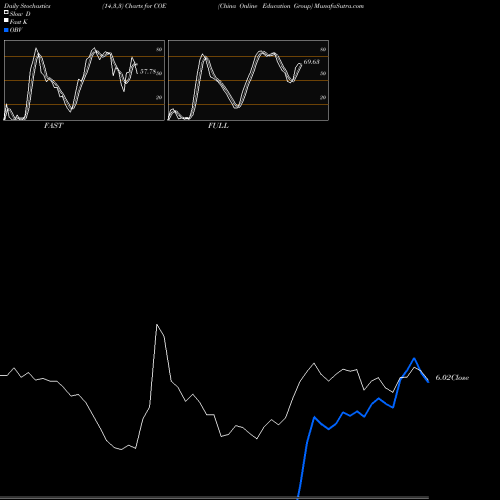Select the FAST stochastic chart label
Viewport: 500px width, 500px height.
[x=53, y=126]
